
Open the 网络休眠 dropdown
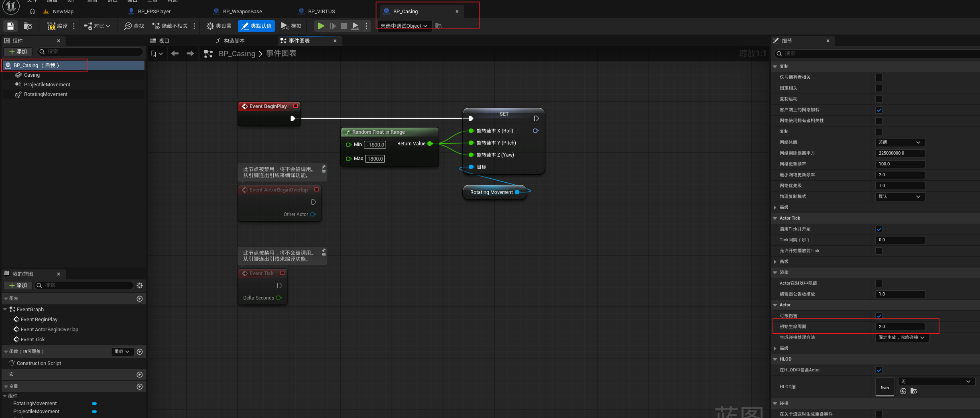pyautogui.click(x=900, y=143)
